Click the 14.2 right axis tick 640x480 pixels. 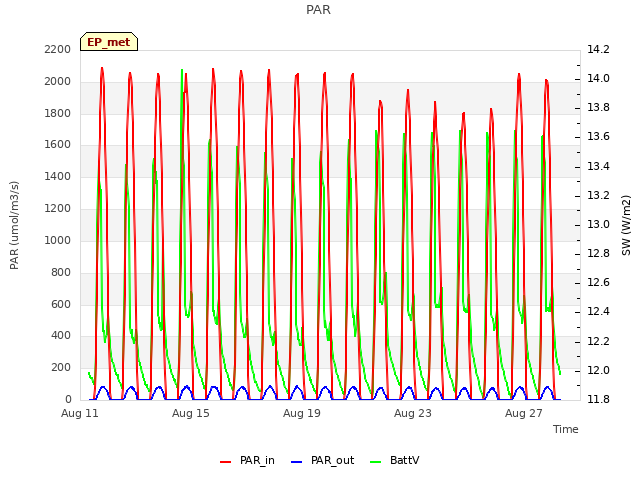pyautogui.click(x=598, y=49)
